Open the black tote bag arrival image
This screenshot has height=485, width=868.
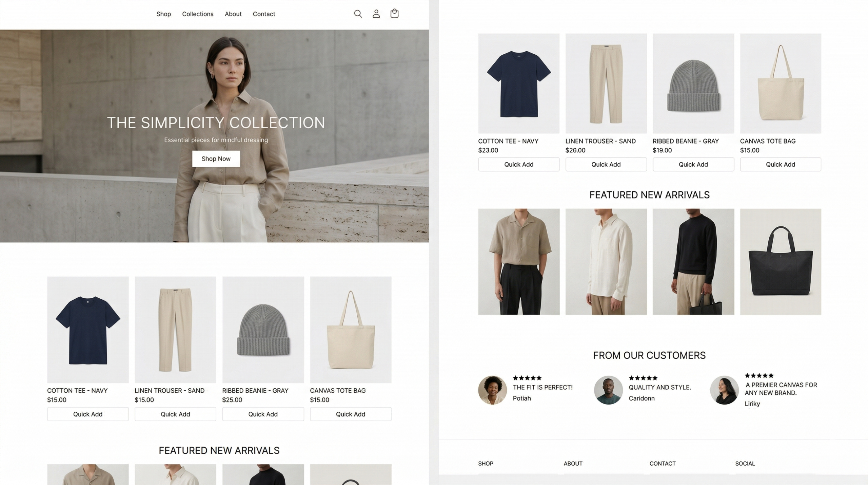(x=780, y=262)
